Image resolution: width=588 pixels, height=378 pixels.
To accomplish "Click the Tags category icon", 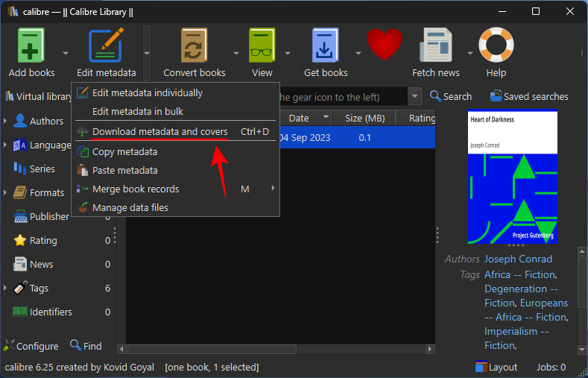I will point(20,288).
